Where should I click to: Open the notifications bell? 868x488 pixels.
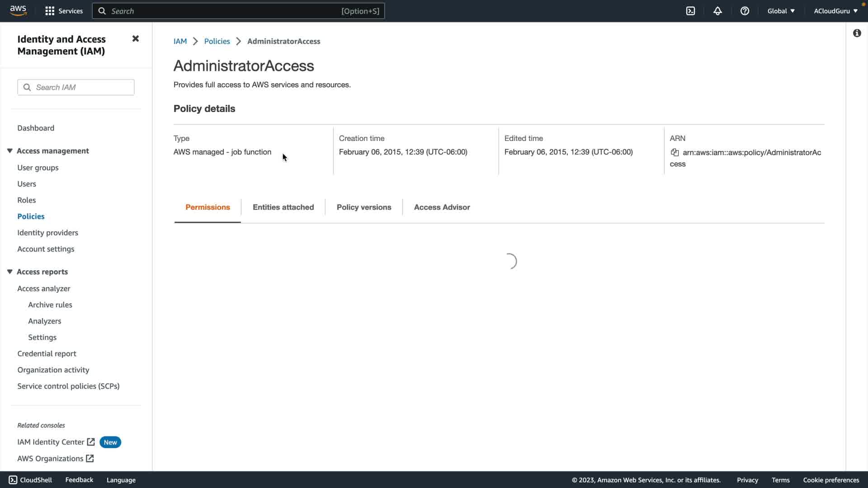click(717, 11)
